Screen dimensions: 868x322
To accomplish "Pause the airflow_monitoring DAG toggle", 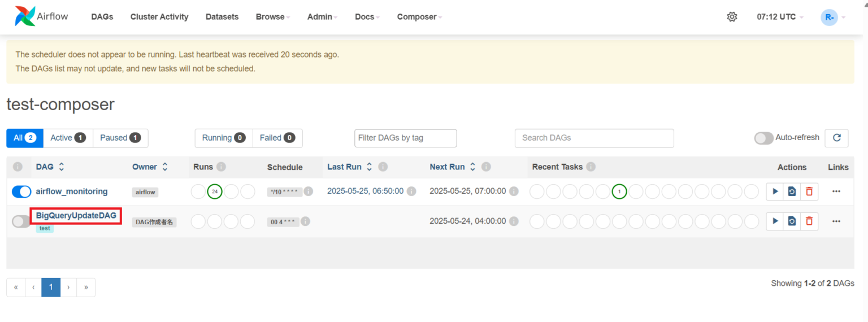I will [21, 192].
